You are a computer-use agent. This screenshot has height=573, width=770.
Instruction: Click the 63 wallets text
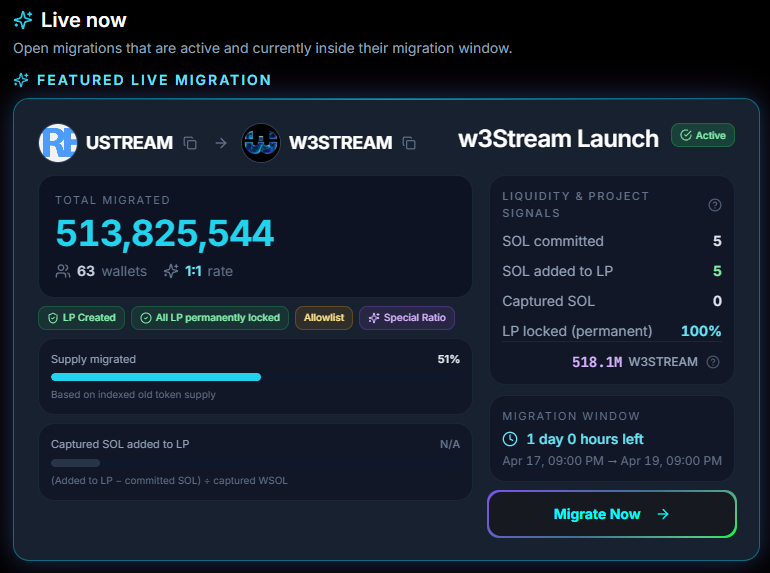111,271
